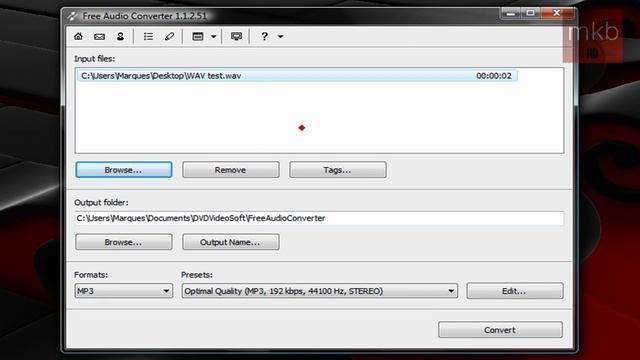Open the help question mark icon

[264, 36]
